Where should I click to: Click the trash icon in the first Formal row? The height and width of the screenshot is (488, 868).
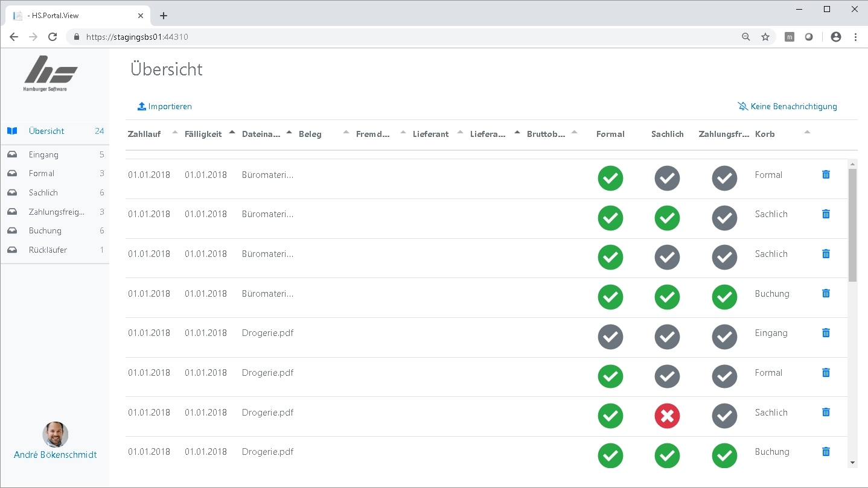(x=826, y=174)
